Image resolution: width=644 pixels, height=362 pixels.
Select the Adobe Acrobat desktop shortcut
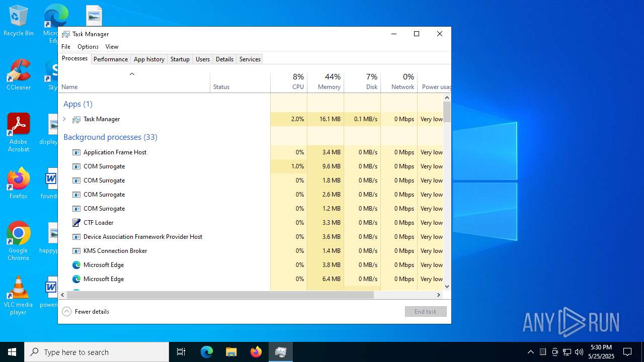click(x=19, y=133)
